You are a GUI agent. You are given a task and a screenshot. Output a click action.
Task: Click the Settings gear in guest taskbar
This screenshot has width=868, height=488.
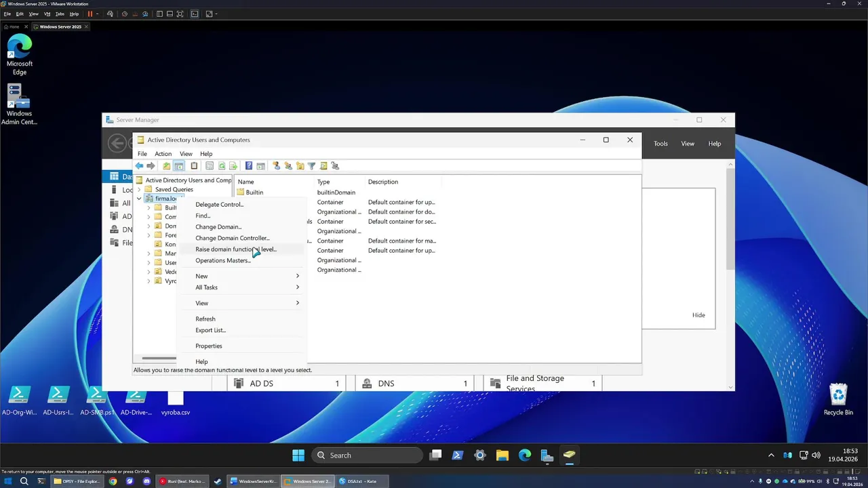point(480,455)
